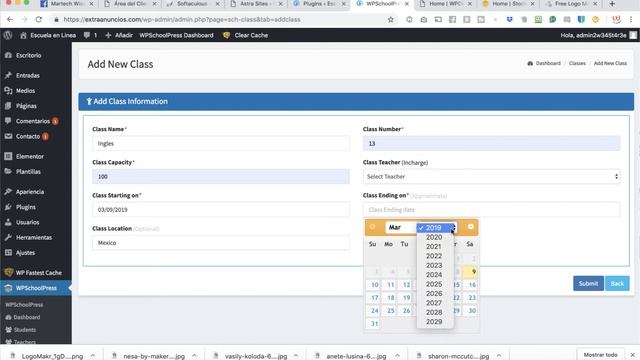Open Apariencia in the sidebar
Image resolution: width=640 pixels, height=360 pixels.
[x=30, y=191]
